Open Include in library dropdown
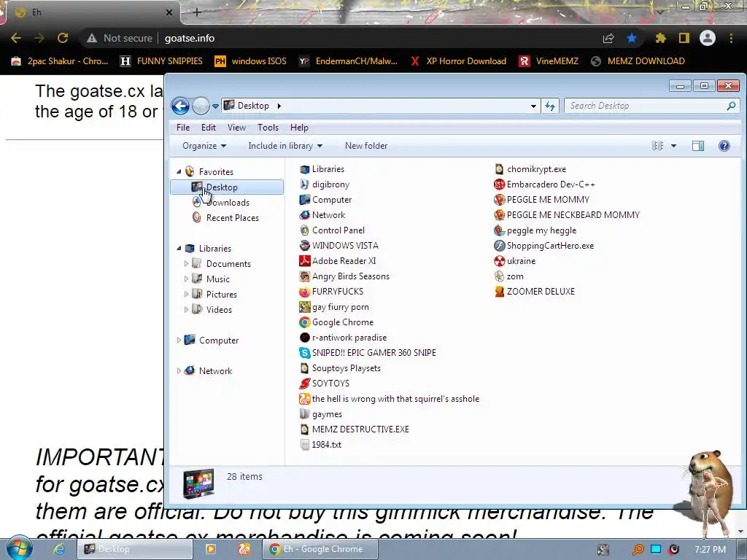This screenshot has height=560, width=747. pyautogui.click(x=285, y=146)
